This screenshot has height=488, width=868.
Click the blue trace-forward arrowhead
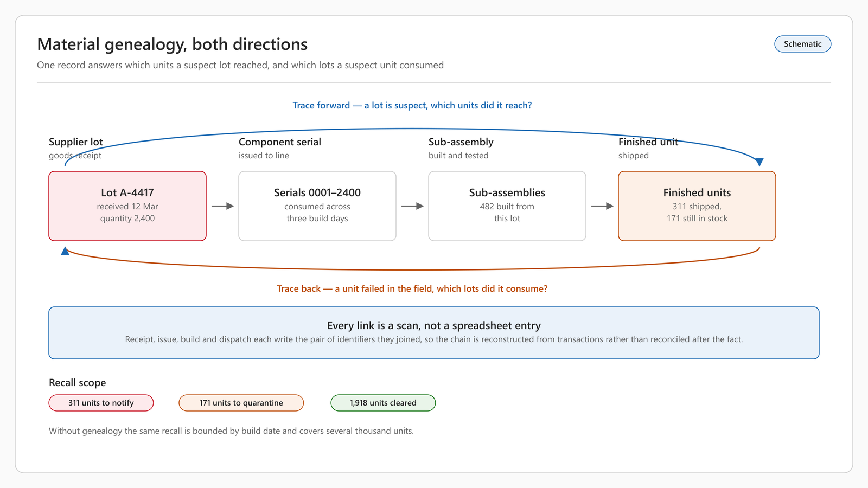pos(759,162)
